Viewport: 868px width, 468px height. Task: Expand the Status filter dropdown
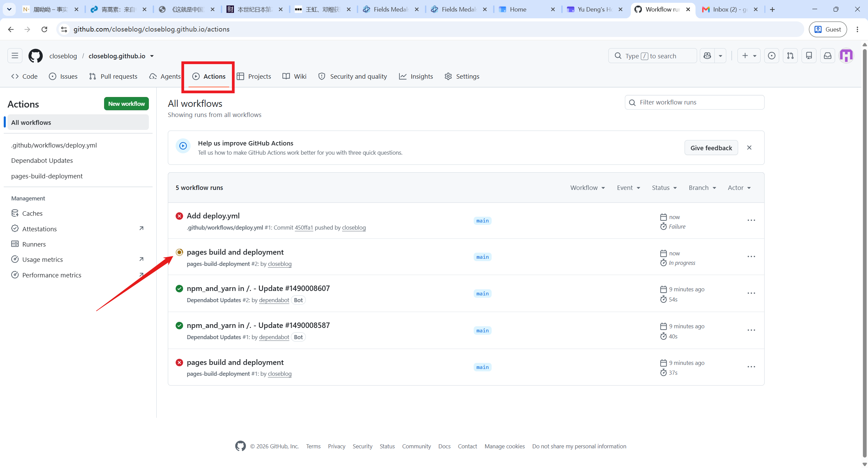click(x=664, y=188)
